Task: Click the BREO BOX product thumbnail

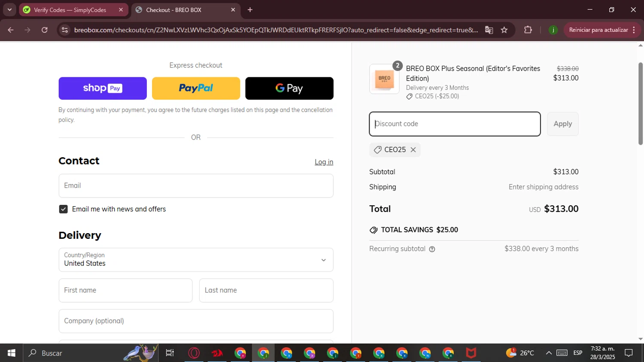Action: (x=384, y=79)
